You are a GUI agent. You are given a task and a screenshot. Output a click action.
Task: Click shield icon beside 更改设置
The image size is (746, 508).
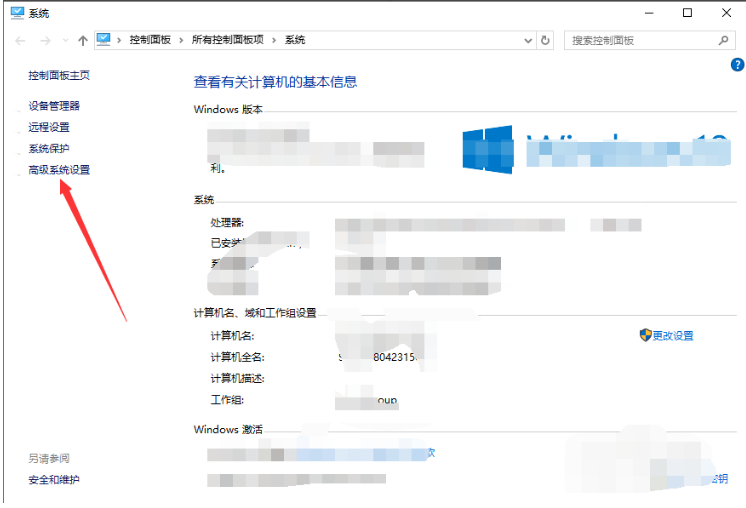coord(645,335)
